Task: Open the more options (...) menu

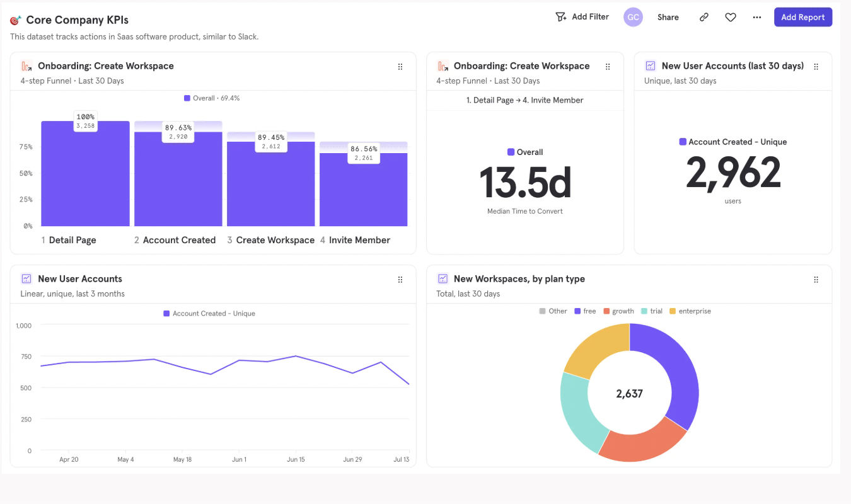Action: [x=756, y=17]
